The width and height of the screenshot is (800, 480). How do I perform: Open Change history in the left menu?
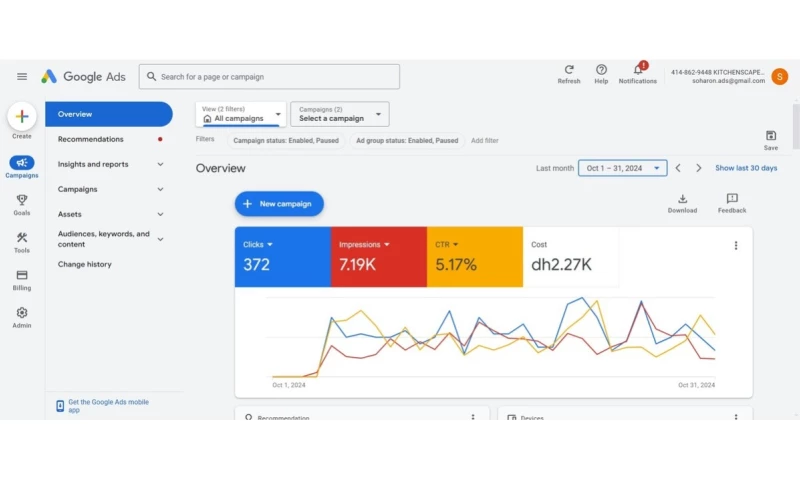point(85,264)
